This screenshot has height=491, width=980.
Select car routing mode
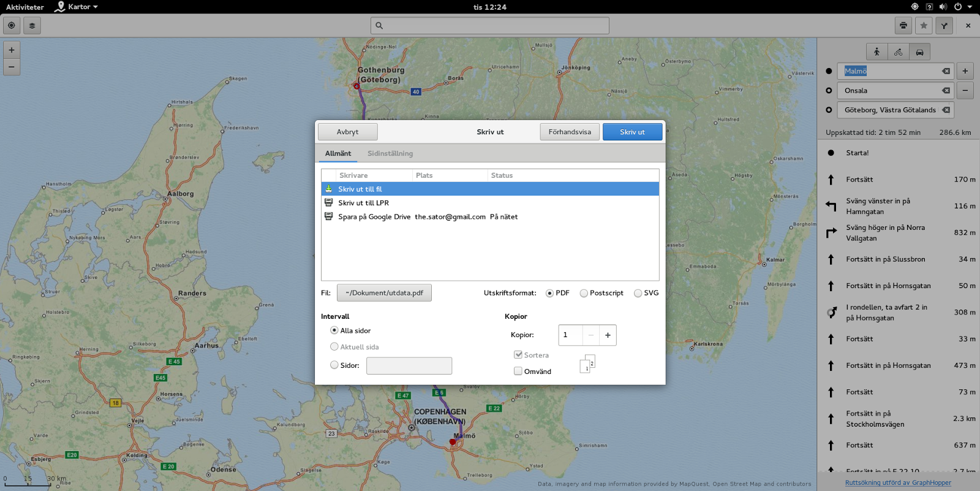[x=919, y=52]
